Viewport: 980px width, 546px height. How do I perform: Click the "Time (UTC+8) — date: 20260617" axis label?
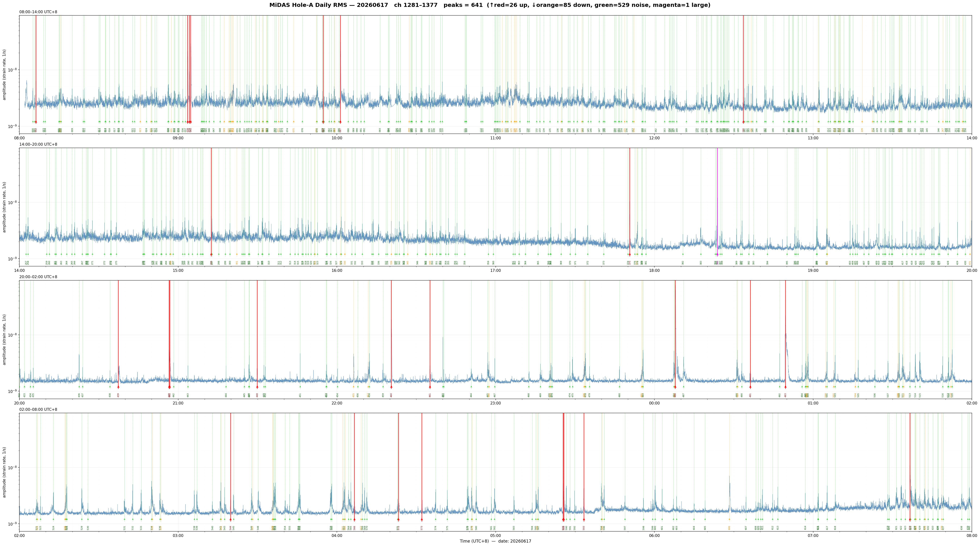pos(495,541)
